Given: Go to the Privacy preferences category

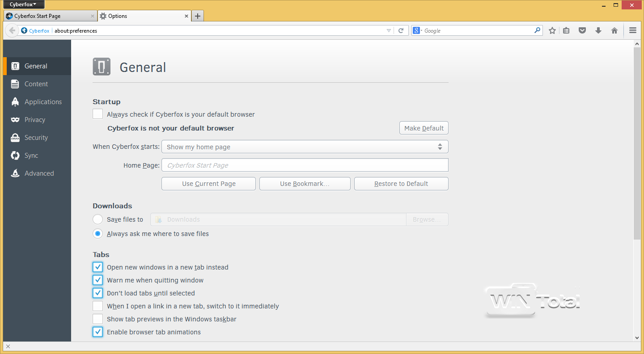Looking at the screenshot, I should pos(37,120).
